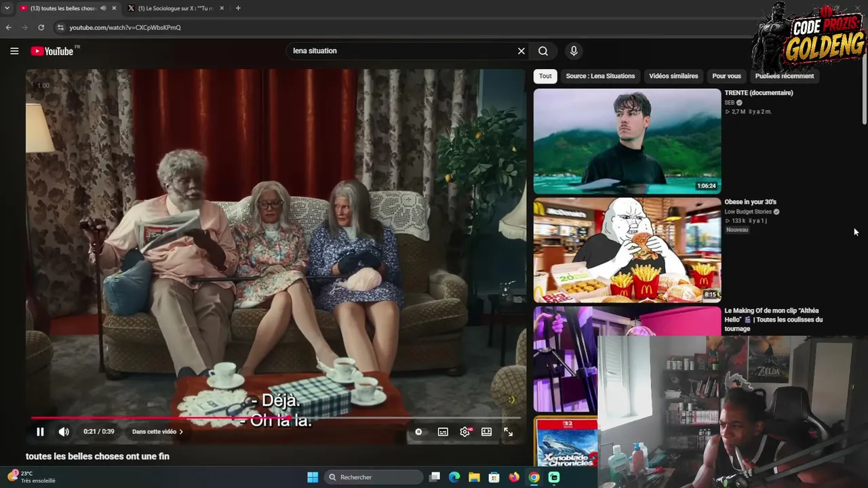The width and height of the screenshot is (868, 488).
Task: Reload the current page
Action: click(x=41, y=28)
